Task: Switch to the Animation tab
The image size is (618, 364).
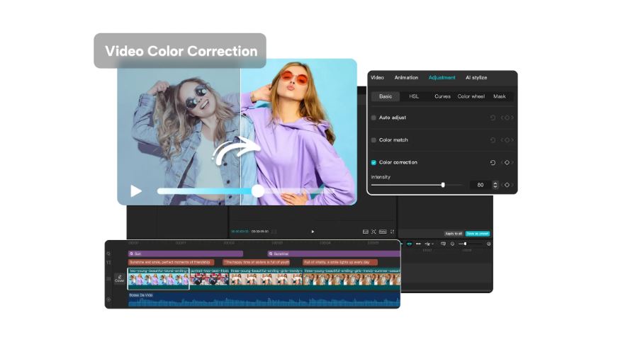Action: click(406, 78)
